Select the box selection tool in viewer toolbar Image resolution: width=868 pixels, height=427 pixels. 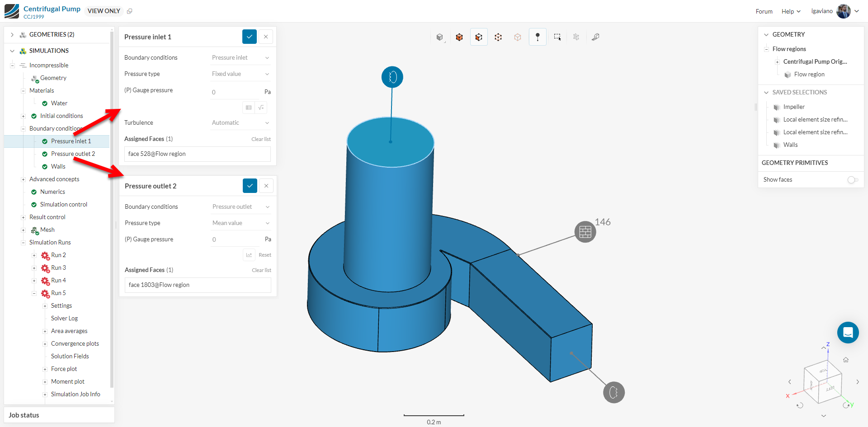(x=557, y=37)
